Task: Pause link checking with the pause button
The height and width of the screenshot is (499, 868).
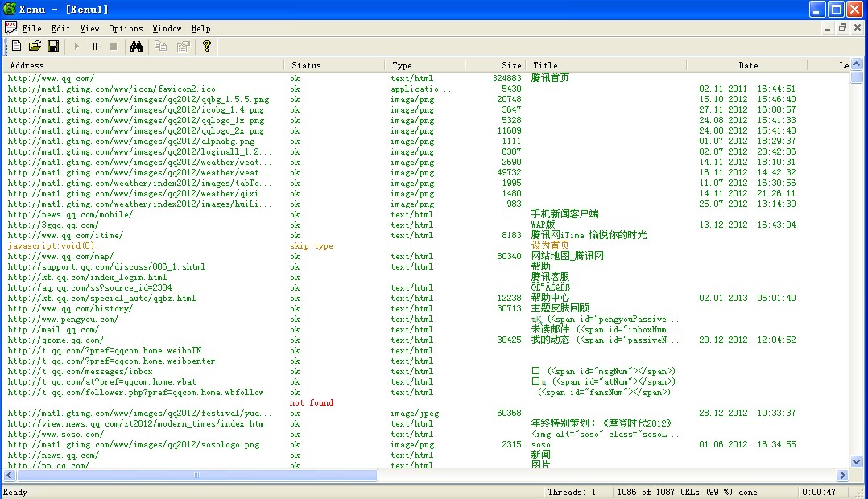Action: [95, 47]
